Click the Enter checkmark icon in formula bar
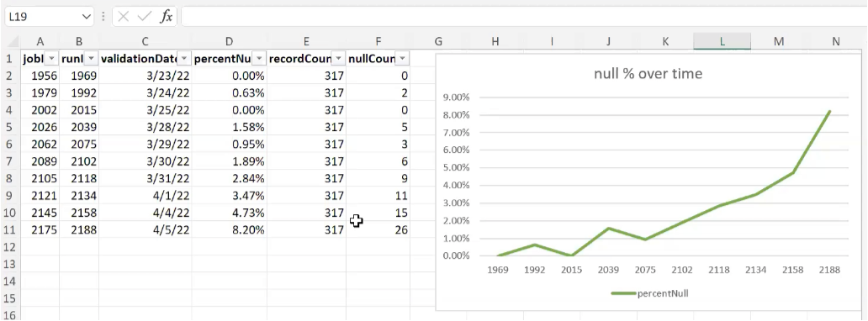Image resolution: width=868 pixels, height=321 pixels. coord(145,17)
